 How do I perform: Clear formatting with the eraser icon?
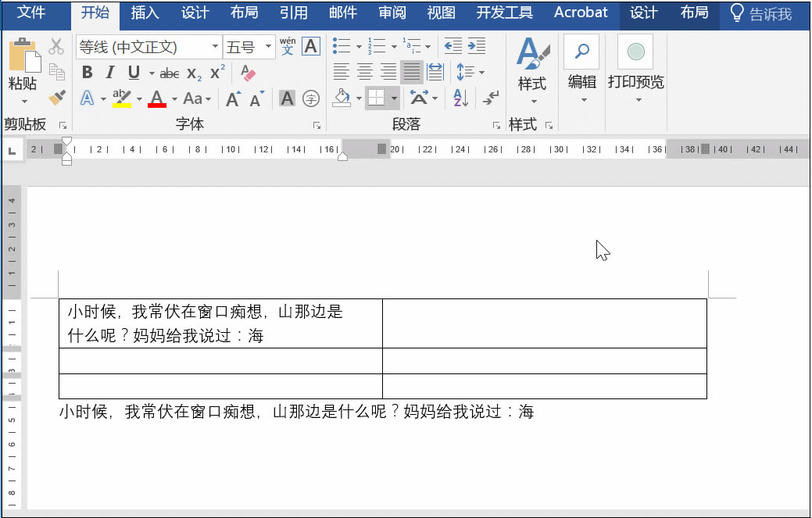[x=249, y=73]
